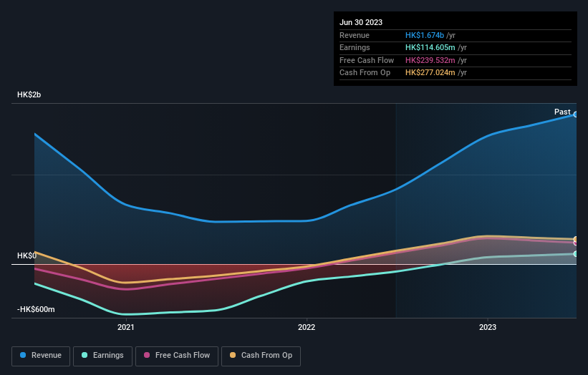This screenshot has width=588, height=375.
Task: Click the Revenue row label in tooltip
Action: point(355,35)
